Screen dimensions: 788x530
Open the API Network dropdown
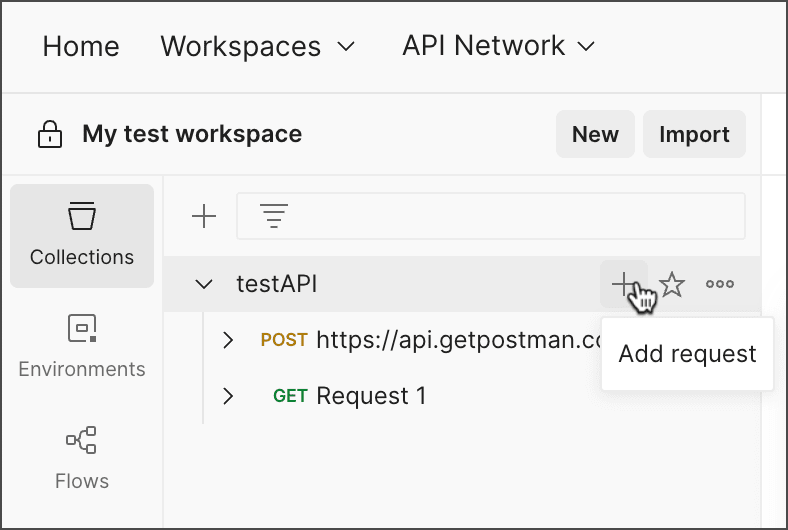click(x=498, y=46)
